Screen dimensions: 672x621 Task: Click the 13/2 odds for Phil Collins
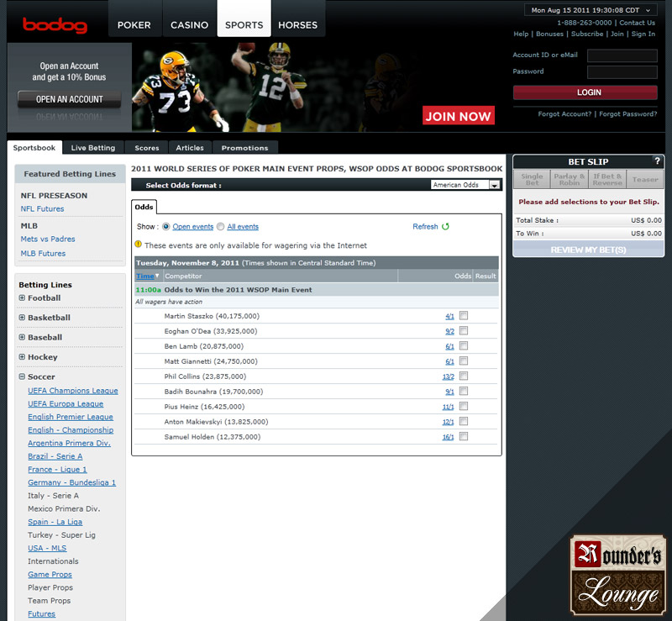pos(448,376)
